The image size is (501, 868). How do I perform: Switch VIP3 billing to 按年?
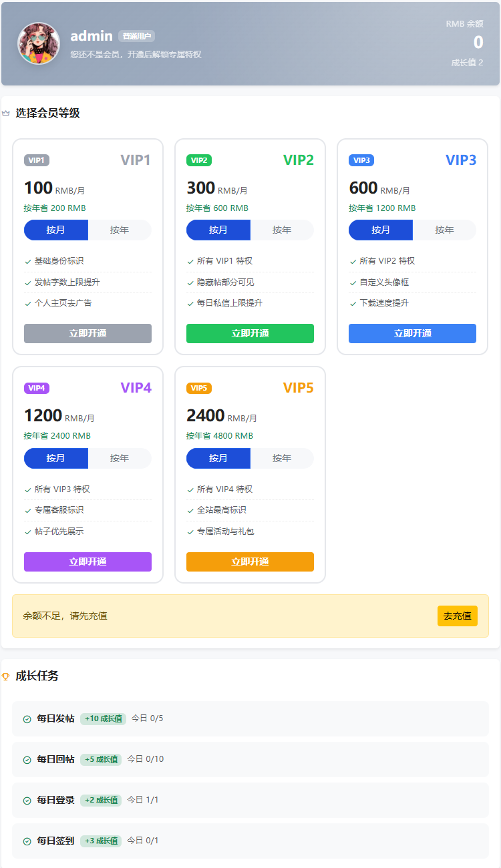[444, 230]
